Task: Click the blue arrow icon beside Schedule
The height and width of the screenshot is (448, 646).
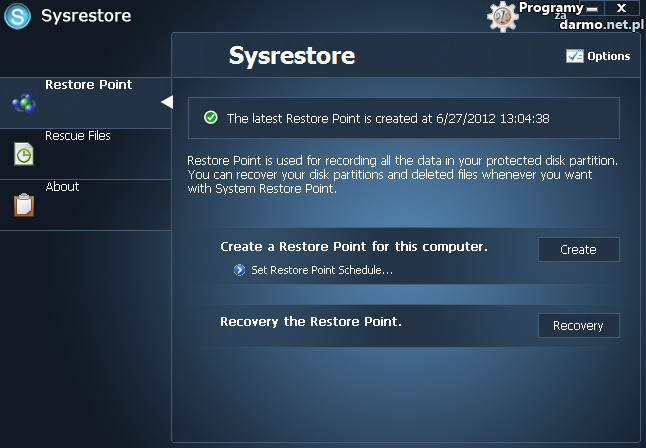Action: coord(239,270)
